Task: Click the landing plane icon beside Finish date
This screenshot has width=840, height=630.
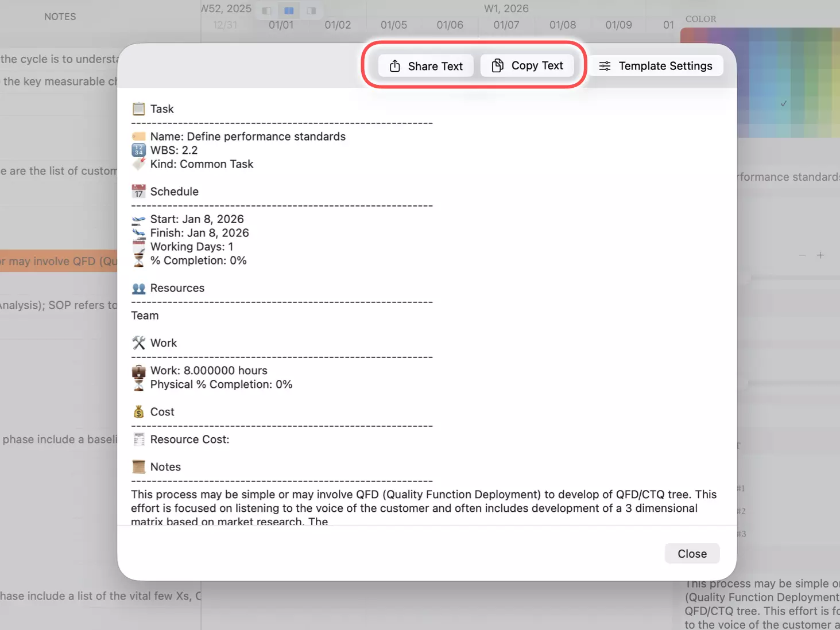Action: point(138,232)
